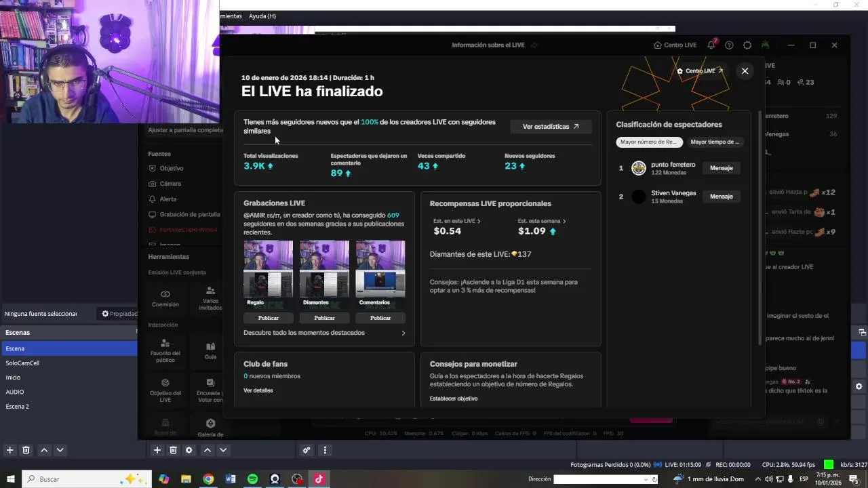Send Mensaje to Stiven Vanegas

coord(722,197)
